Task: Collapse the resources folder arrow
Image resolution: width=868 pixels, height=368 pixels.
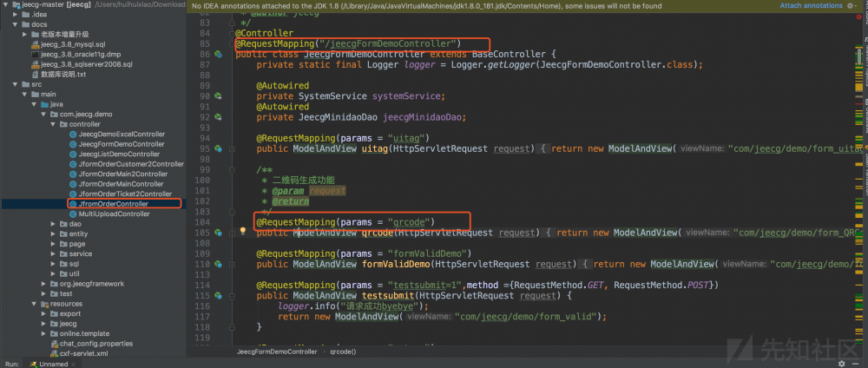Action: (35, 303)
